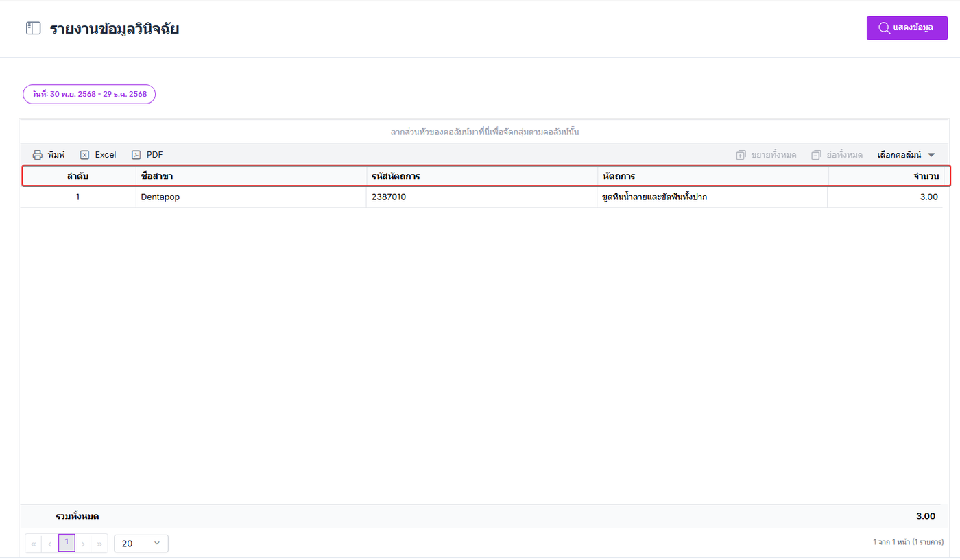Click the รายงานข้อมูลวินิจฉัย page title
Screen dimensions: 960x560
click(115, 29)
